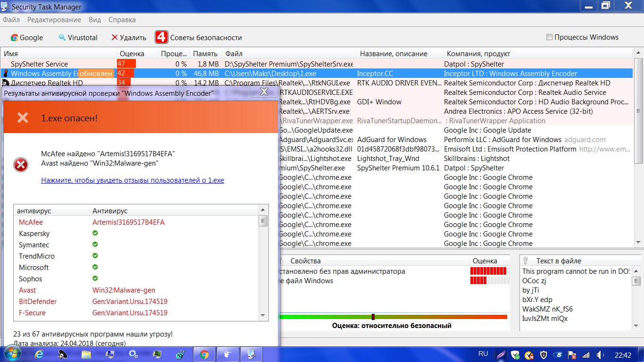Select the TrendMicro row

pyautogui.click(x=136, y=256)
